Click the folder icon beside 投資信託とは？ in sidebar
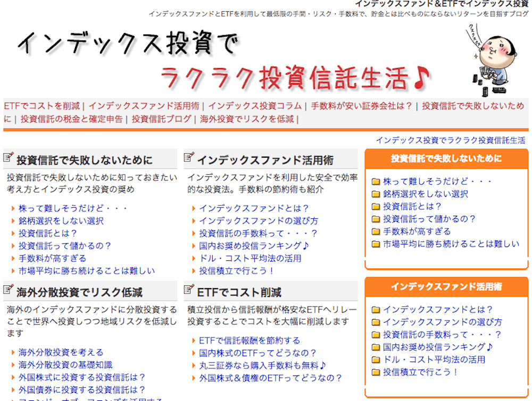532x401 pixels. pos(376,207)
